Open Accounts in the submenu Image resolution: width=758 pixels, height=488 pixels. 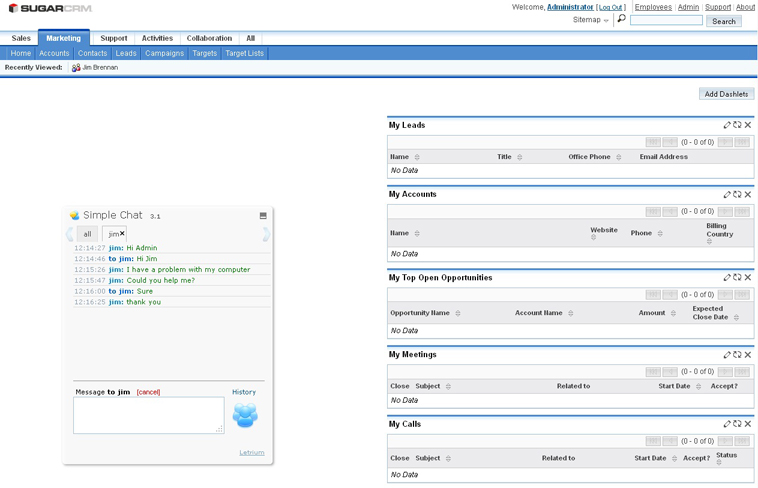click(x=54, y=53)
